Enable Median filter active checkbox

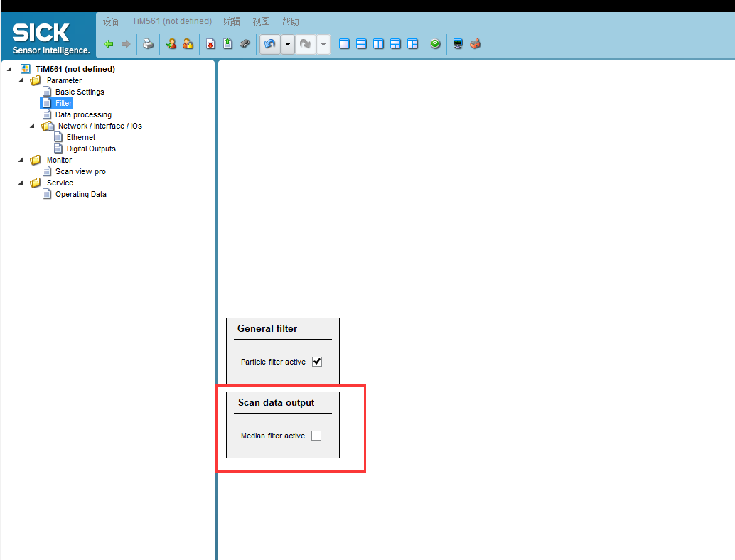click(316, 435)
